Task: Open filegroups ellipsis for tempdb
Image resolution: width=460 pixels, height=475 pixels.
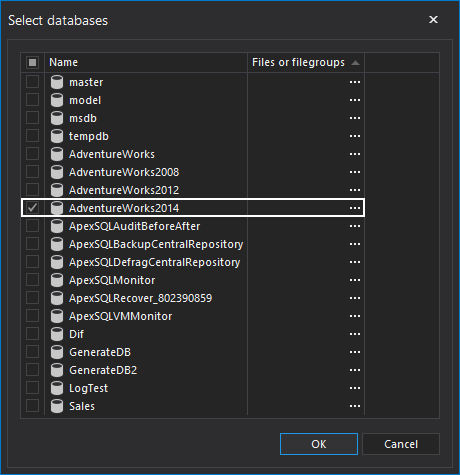Action: click(355, 136)
